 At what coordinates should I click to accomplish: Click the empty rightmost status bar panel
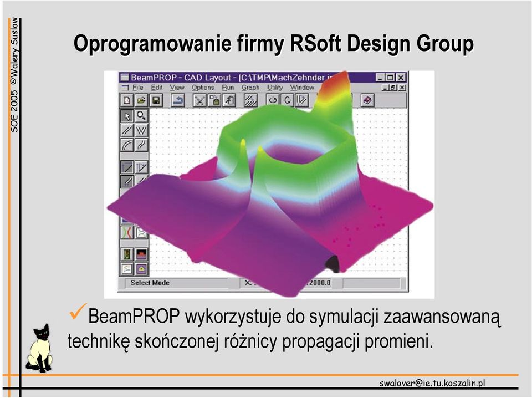tap(372, 283)
